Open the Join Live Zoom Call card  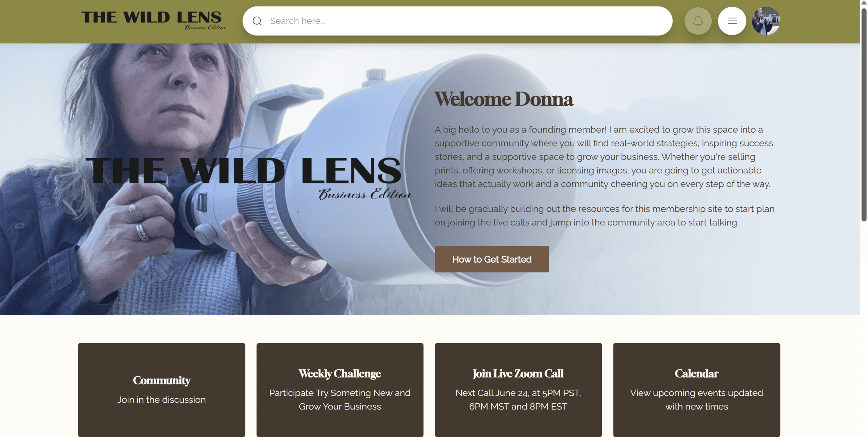(518, 390)
